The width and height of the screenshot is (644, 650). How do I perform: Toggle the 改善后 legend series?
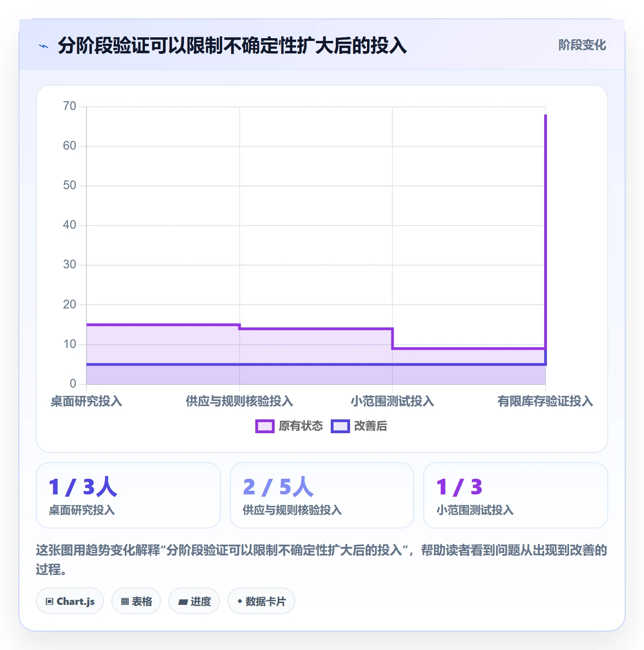[359, 426]
